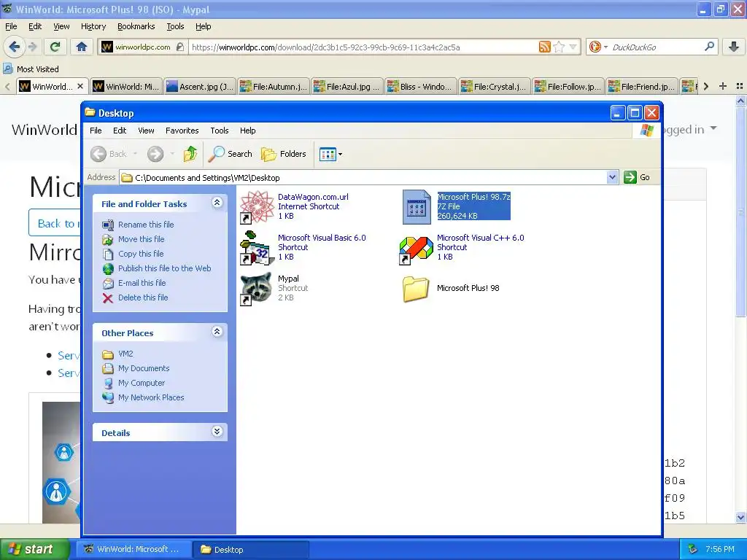
Task: Select the Microsoft Visual Basic 6.0 shortcut icon
Action: pyautogui.click(x=257, y=248)
